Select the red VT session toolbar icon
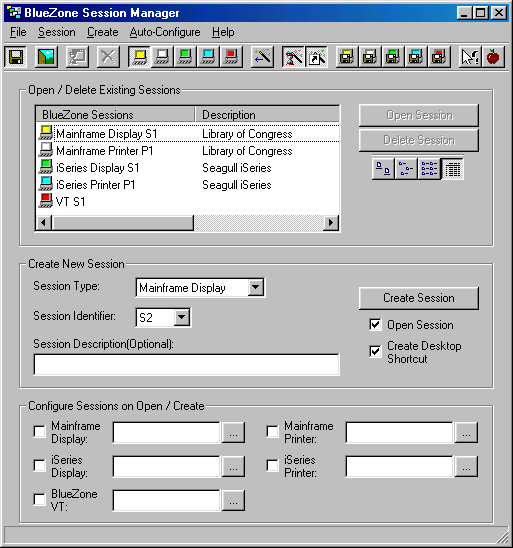Viewport: 513px width, 548px height. 231,57
